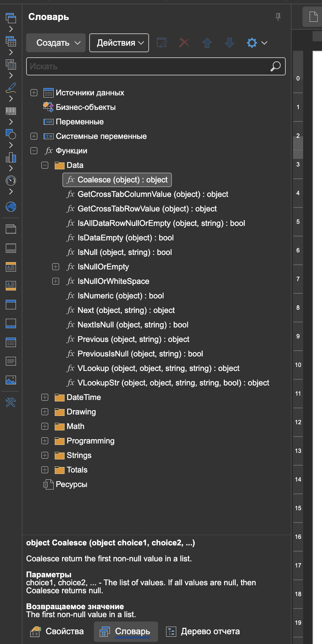Expand the chevron below the Bands icon
Viewport: 322px width, 644px height.
pyautogui.click(x=11, y=29)
